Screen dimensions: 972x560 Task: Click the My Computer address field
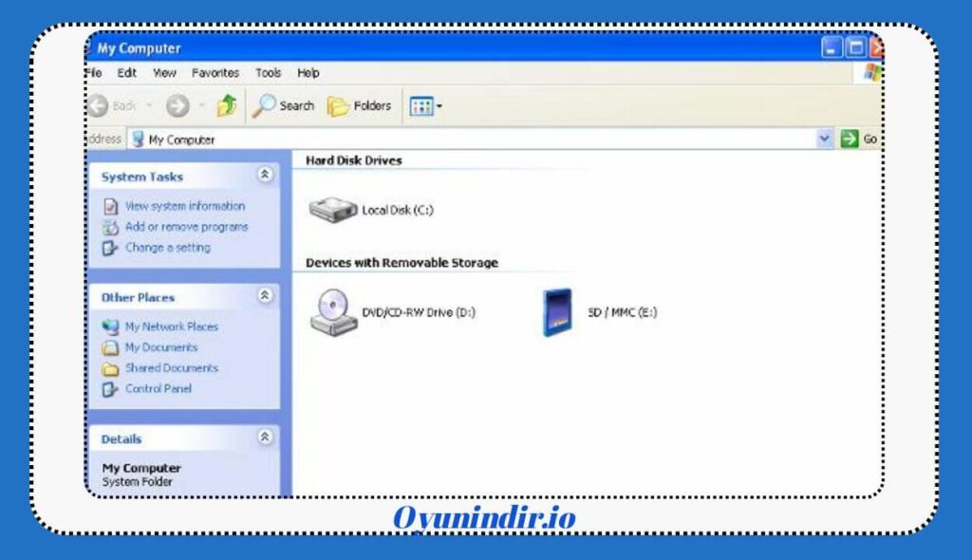point(473,139)
